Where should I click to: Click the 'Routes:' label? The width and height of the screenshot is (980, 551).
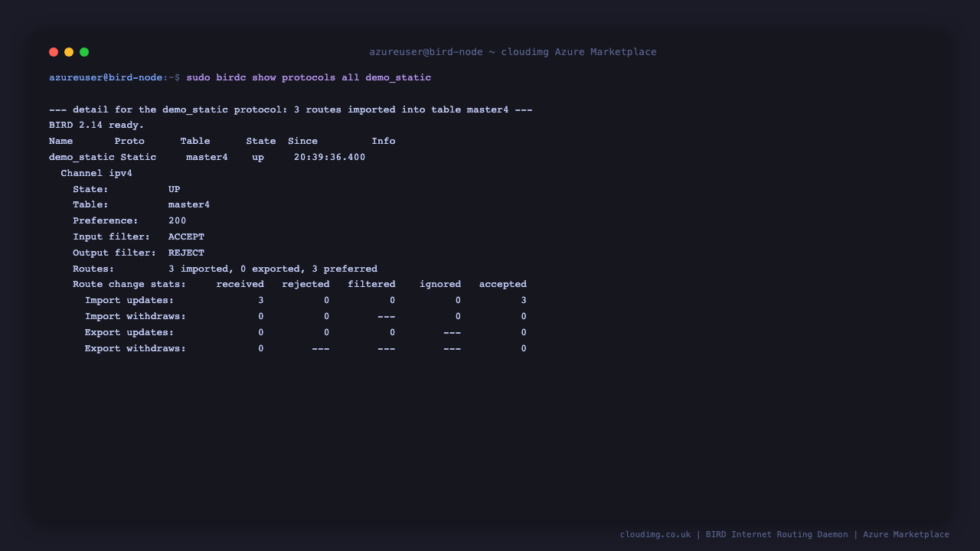coord(93,269)
